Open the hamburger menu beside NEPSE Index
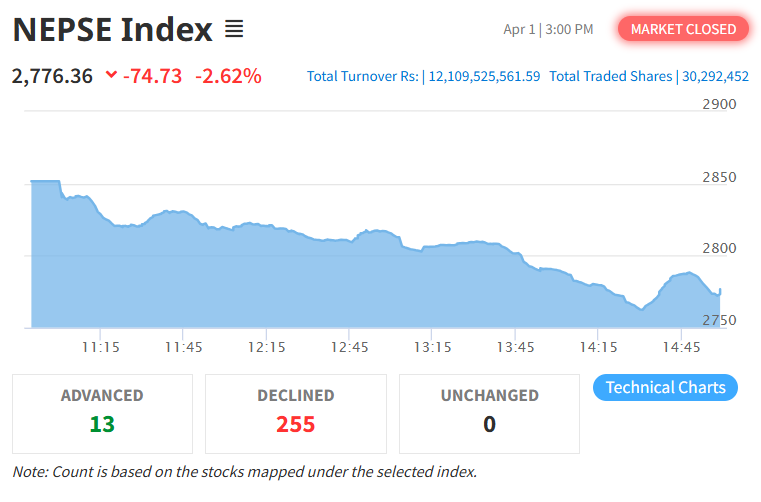The height and width of the screenshot is (502, 761). pyautogui.click(x=234, y=29)
